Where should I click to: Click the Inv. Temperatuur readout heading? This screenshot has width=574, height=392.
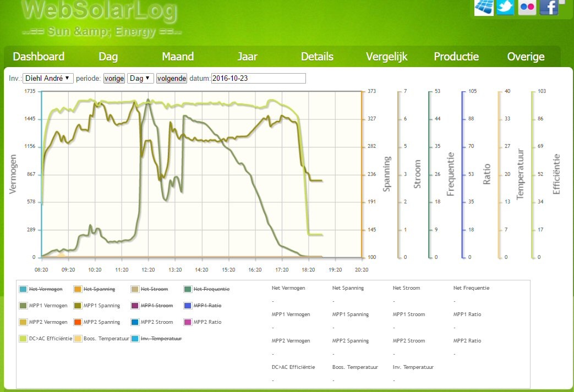coord(413,367)
